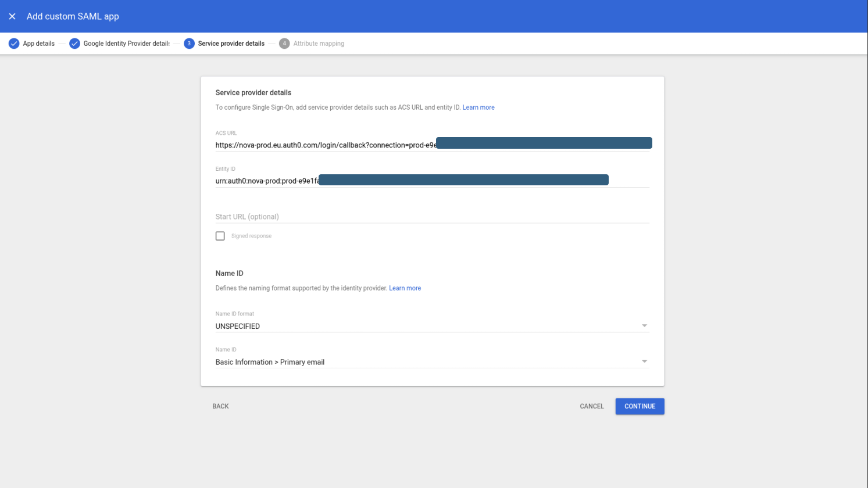Click BACK to return to previous step
Screen dimensions: 868x488
[x=220, y=406]
